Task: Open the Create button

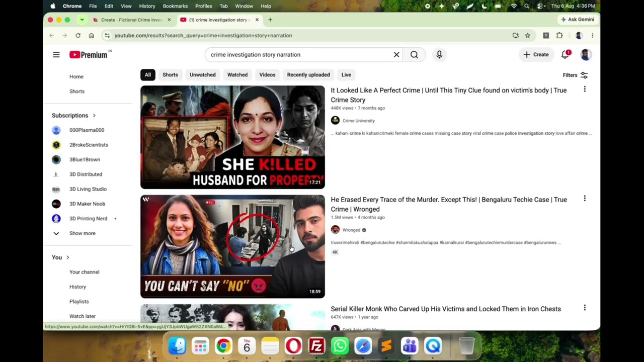Action: [x=536, y=55]
